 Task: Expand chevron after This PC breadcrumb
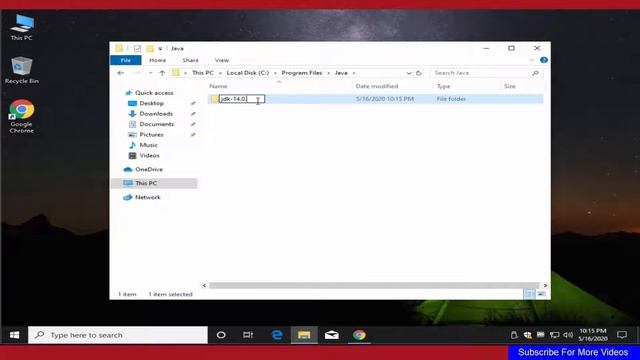click(220, 73)
